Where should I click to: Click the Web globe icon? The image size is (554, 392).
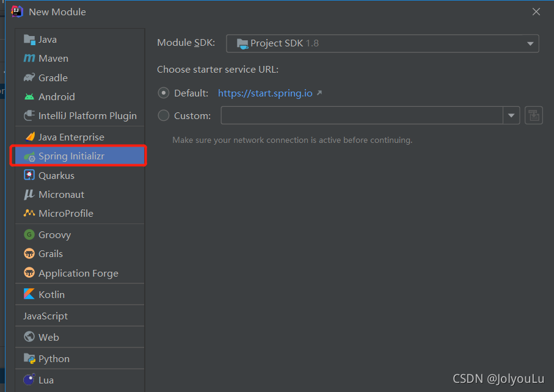pos(29,337)
